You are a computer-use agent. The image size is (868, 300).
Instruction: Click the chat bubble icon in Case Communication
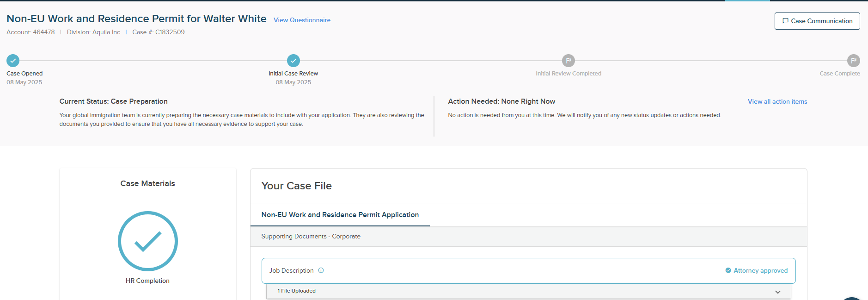[785, 21]
